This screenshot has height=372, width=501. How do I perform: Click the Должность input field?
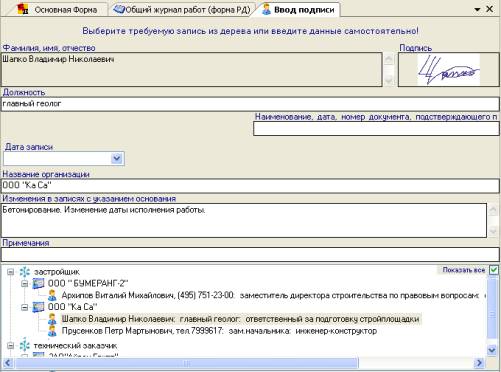click(x=250, y=104)
